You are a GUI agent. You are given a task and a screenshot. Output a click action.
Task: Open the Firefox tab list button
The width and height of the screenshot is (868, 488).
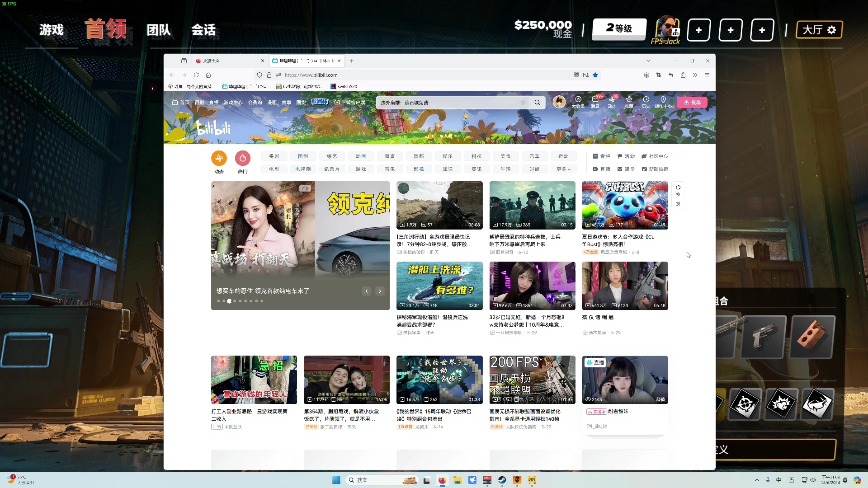(x=184, y=61)
